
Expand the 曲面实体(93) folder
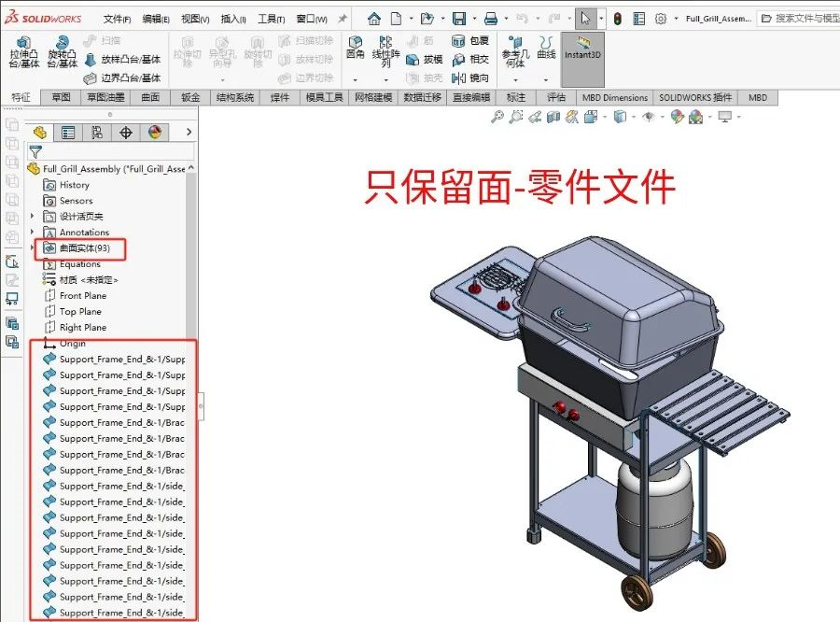pyautogui.click(x=33, y=248)
